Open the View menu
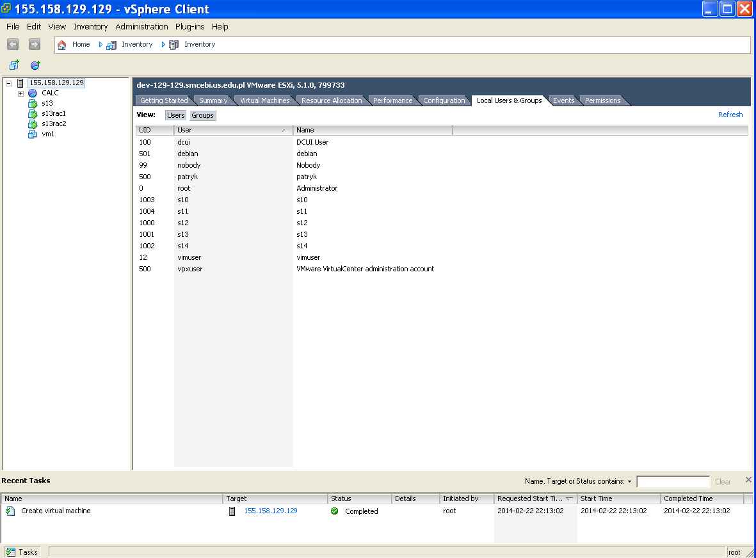The width and height of the screenshot is (756, 558). (x=57, y=26)
